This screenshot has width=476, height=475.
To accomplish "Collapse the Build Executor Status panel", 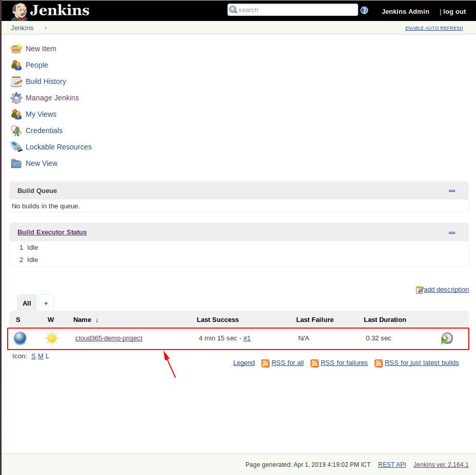I will (x=452, y=233).
